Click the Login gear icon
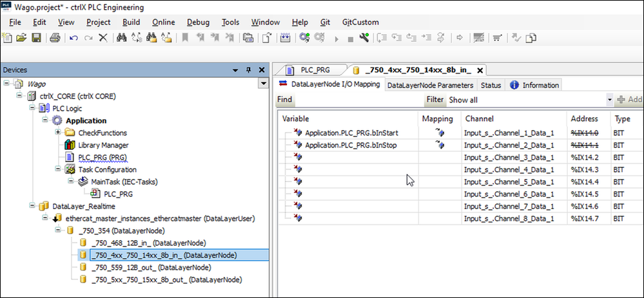 (x=305, y=38)
